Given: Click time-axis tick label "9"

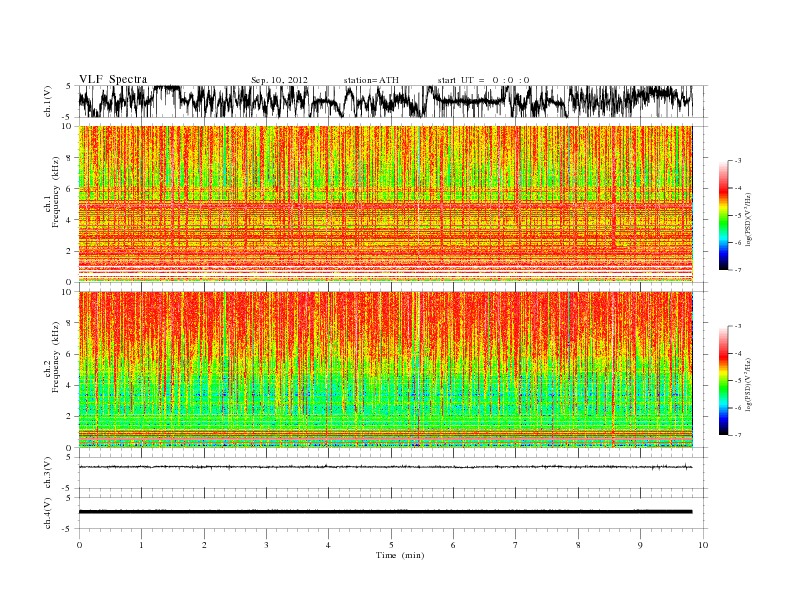Looking at the screenshot, I should click(640, 545).
